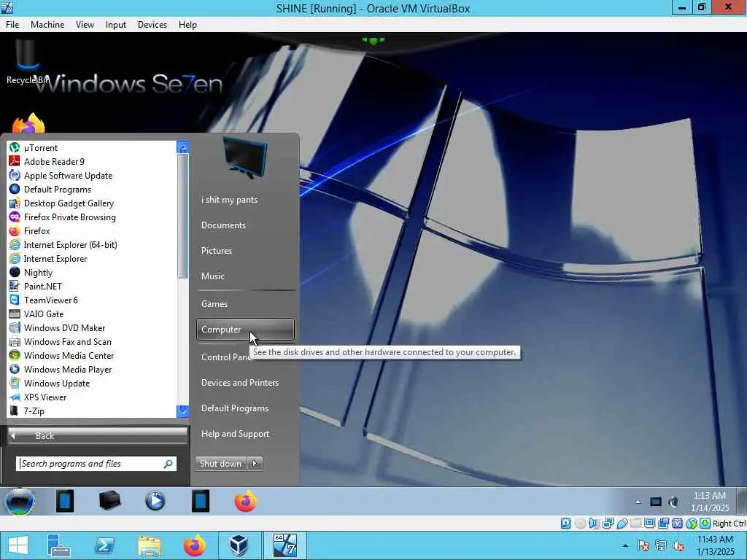Click the host muted volume tray icon
Image resolution: width=747 pixels, height=560 pixels.
pyautogui.click(x=678, y=545)
